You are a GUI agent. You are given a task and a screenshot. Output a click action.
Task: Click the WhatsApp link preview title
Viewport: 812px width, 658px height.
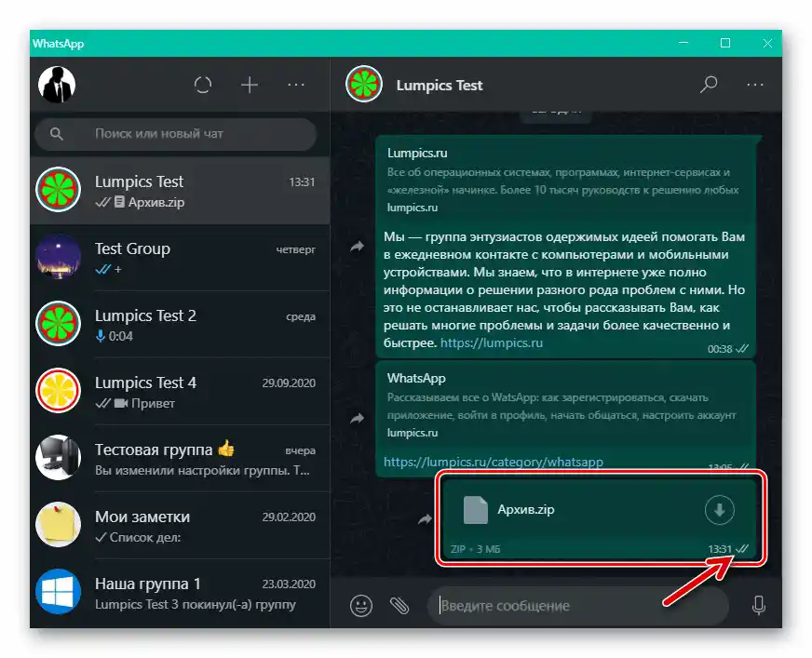416,379
